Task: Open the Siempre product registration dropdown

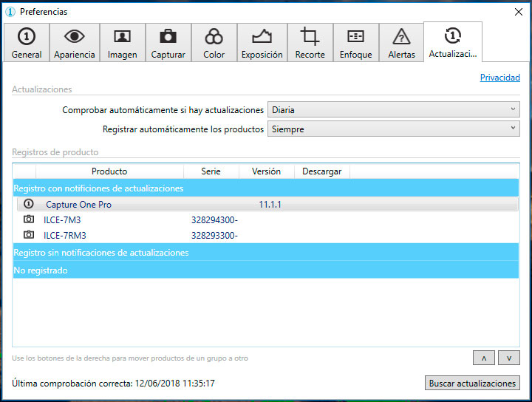Action: coord(393,129)
